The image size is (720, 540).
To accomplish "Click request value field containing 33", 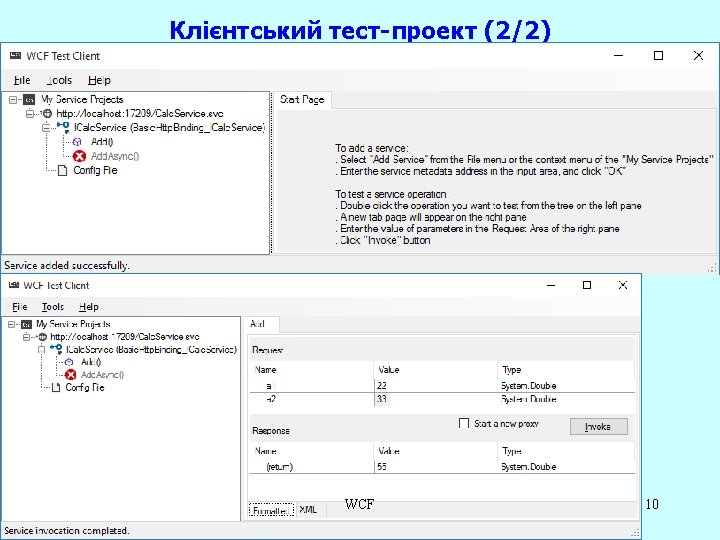I will click(x=435, y=399).
